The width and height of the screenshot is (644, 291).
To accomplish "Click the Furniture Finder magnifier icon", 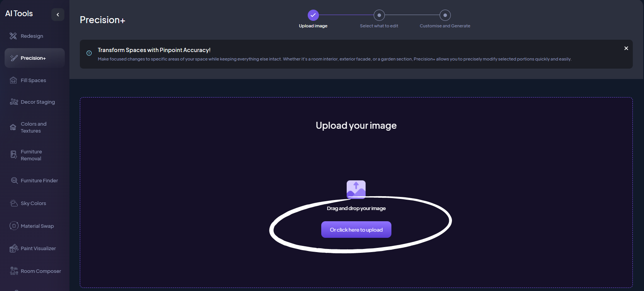I will click(14, 180).
